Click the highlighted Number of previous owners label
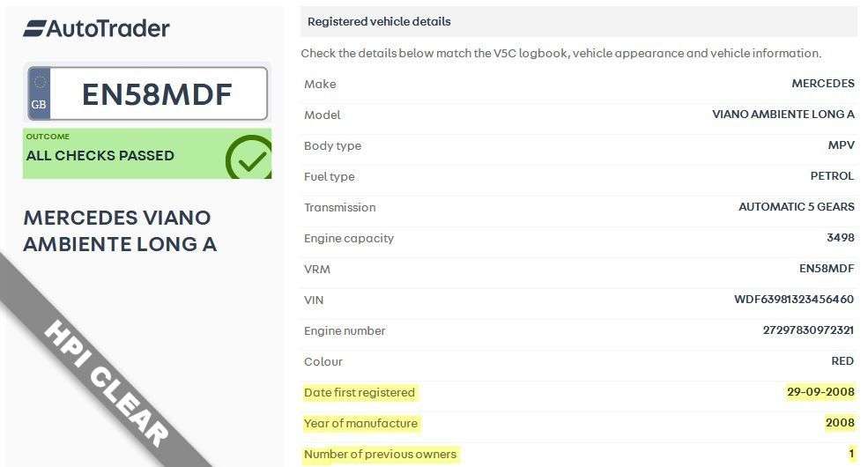The height and width of the screenshot is (467, 868). coord(380,454)
